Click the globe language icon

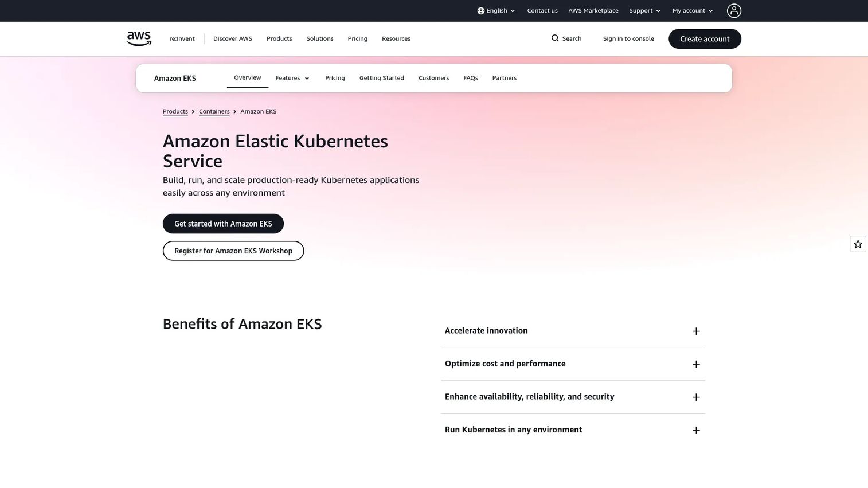pyautogui.click(x=480, y=11)
